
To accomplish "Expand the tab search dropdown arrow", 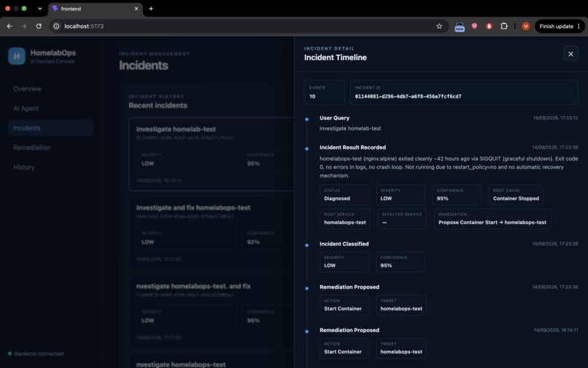I will point(39,8).
